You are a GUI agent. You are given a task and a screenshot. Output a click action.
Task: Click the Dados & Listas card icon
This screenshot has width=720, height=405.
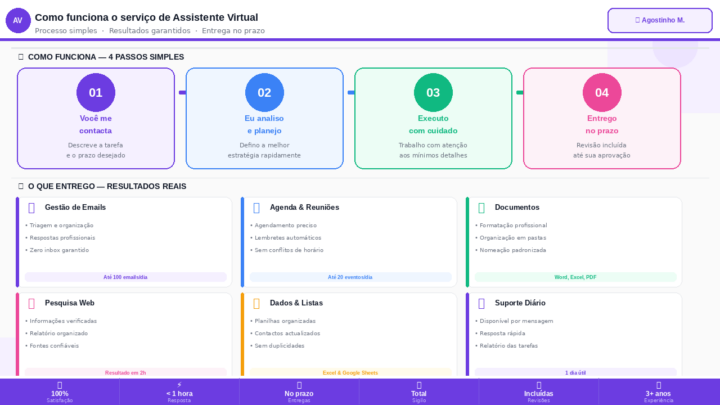click(257, 303)
